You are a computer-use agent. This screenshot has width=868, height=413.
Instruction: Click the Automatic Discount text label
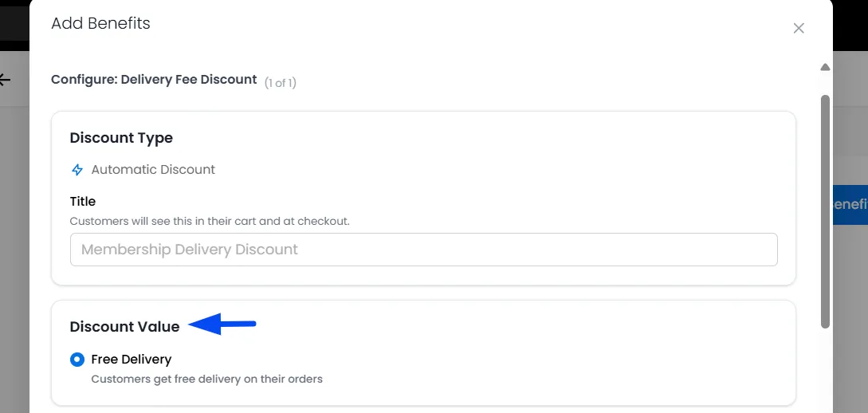(153, 169)
